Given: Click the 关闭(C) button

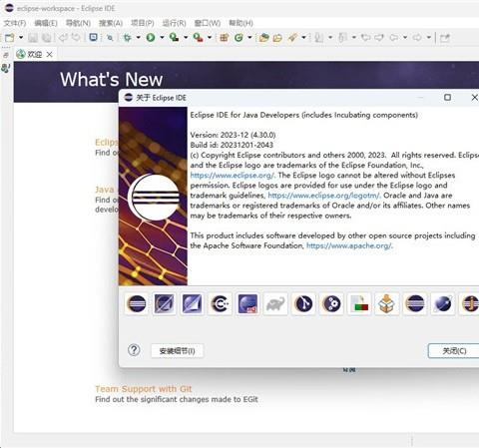Looking at the screenshot, I should [x=454, y=351].
